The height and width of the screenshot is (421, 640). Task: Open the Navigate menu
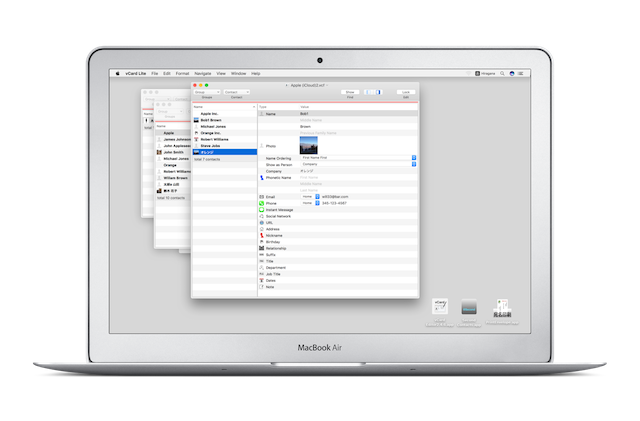(203, 74)
